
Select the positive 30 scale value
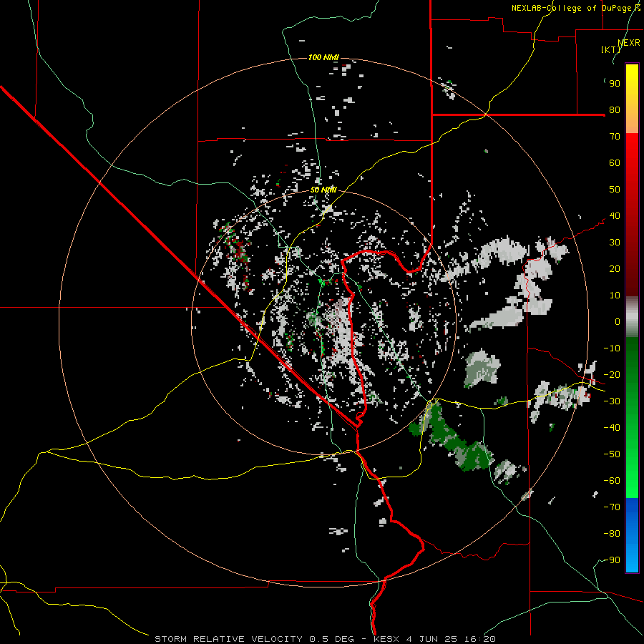pos(615,243)
